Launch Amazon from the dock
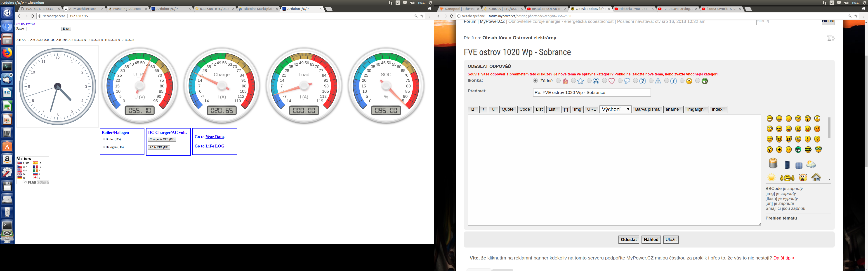The width and height of the screenshot is (868, 271). tap(7, 159)
